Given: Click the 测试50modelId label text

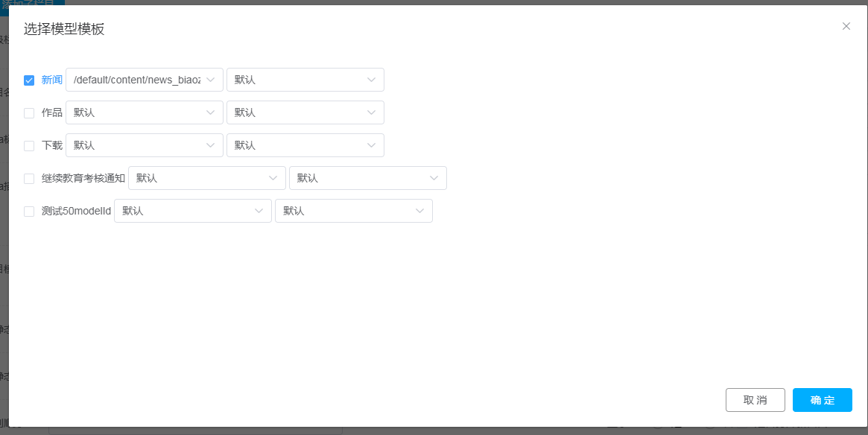Looking at the screenshot, I should click(76, 211).
